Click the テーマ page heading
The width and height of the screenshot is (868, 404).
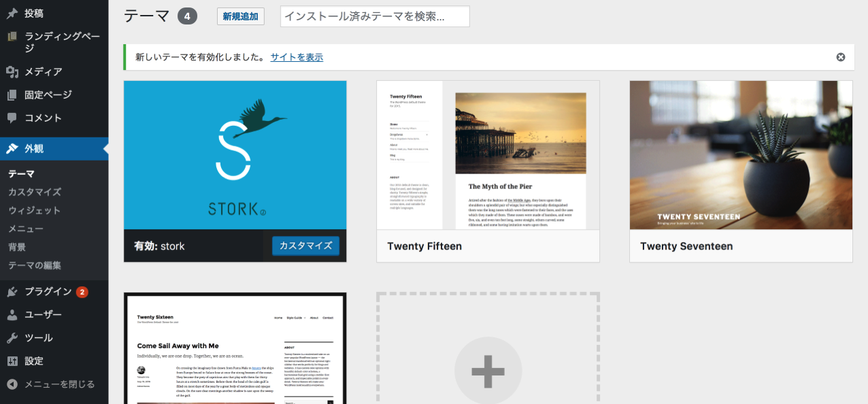click(146, 16)
